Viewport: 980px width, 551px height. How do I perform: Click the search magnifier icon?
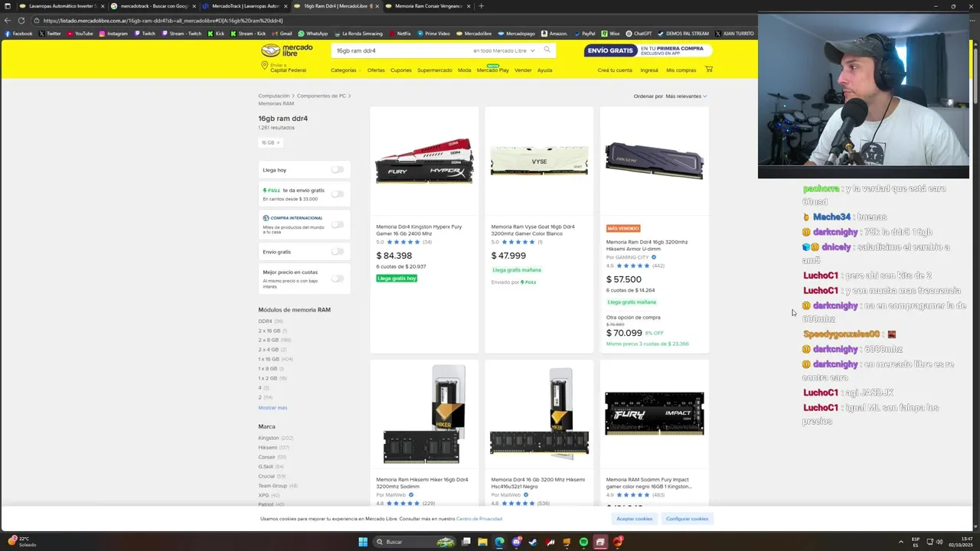(x=547, y=50)
